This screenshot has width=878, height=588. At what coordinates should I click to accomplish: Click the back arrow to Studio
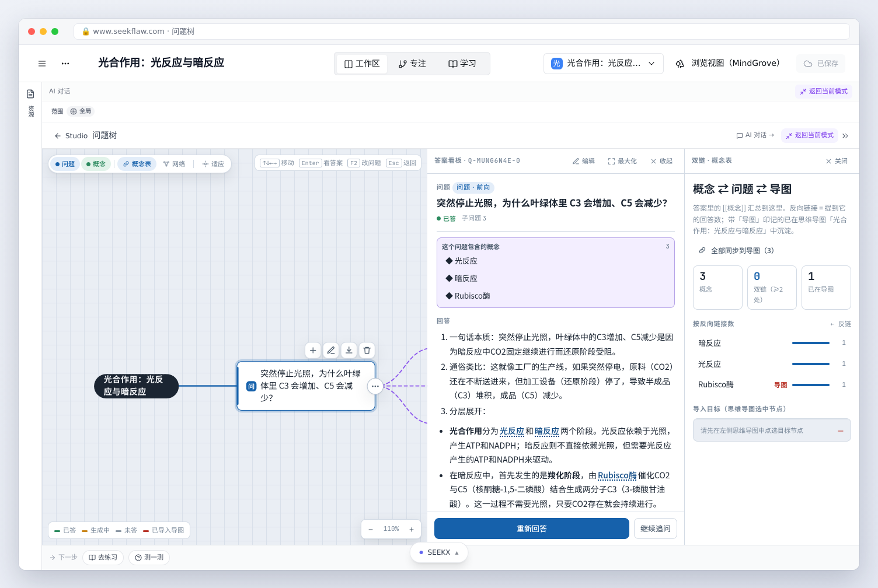[x=58, y=136]
